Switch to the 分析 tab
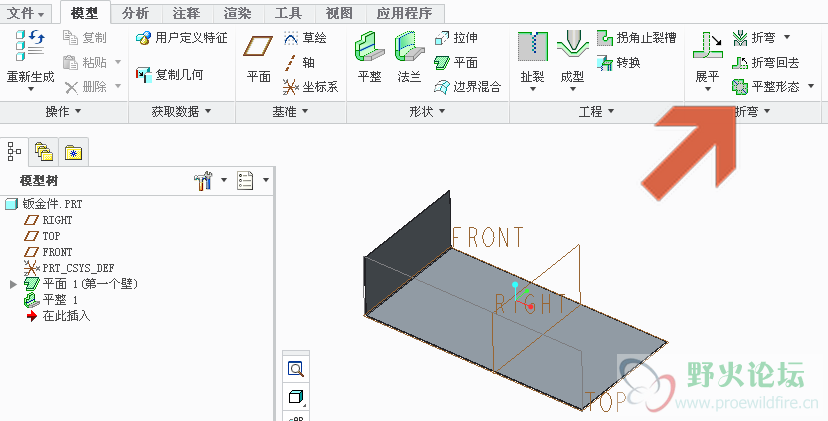This screenshot has width=828, height=421. click(136, 13)
